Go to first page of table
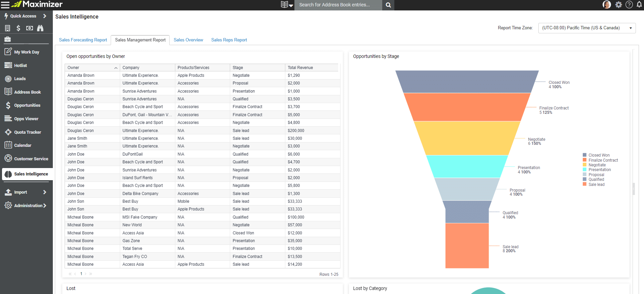The height and width of the screenshot is (294, 644). 70,274
